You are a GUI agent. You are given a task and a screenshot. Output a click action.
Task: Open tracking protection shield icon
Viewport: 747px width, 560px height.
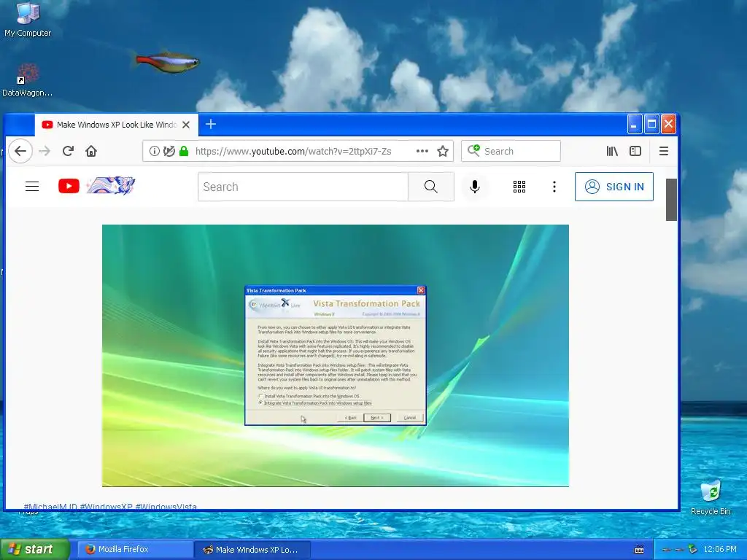[x=169, y=151]
